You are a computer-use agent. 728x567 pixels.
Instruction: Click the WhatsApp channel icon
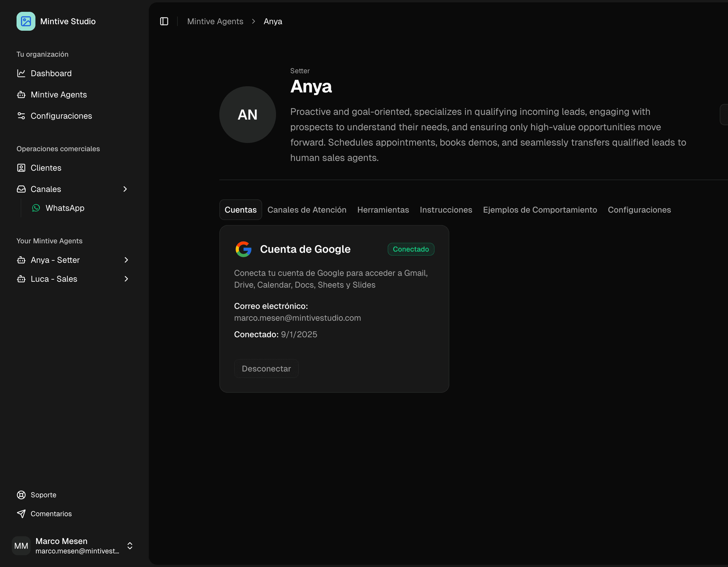[36, 208]
